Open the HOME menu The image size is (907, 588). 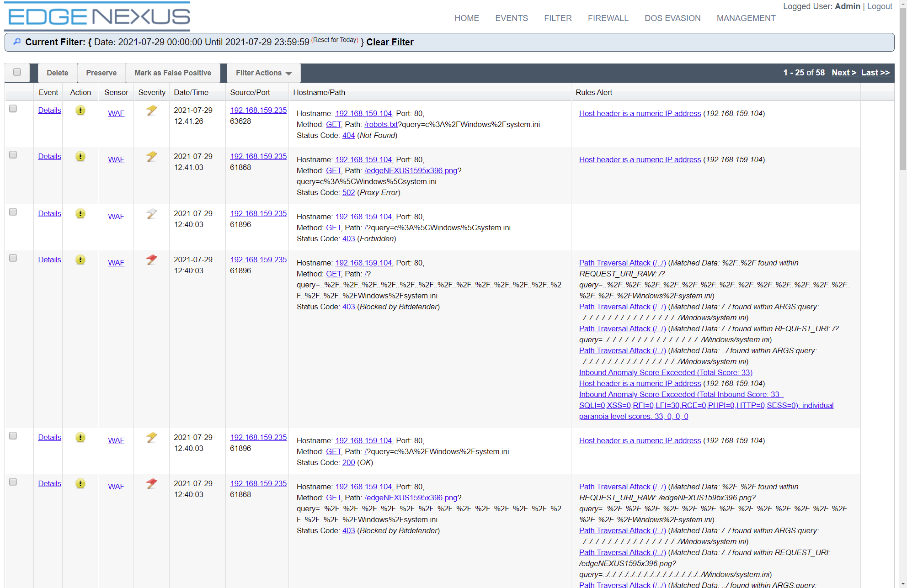(x=467, y=18)
